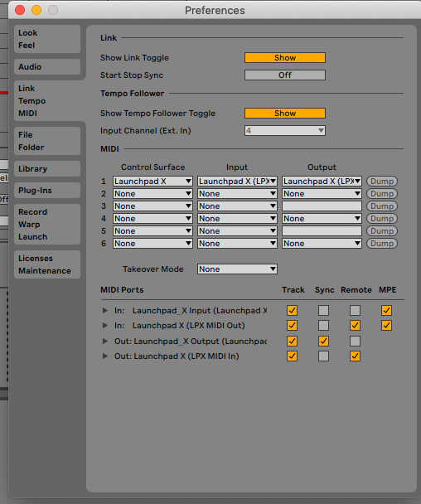Open the Output dropdown in row 2
The width and height of the screenshot is (421, 504).
(322, 194)
